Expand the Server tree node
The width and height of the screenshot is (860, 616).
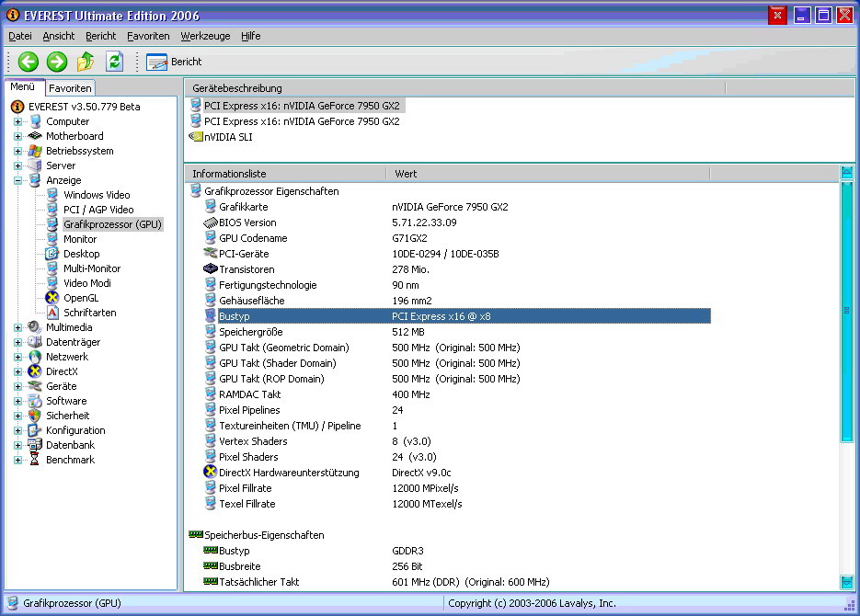(18, 166)
